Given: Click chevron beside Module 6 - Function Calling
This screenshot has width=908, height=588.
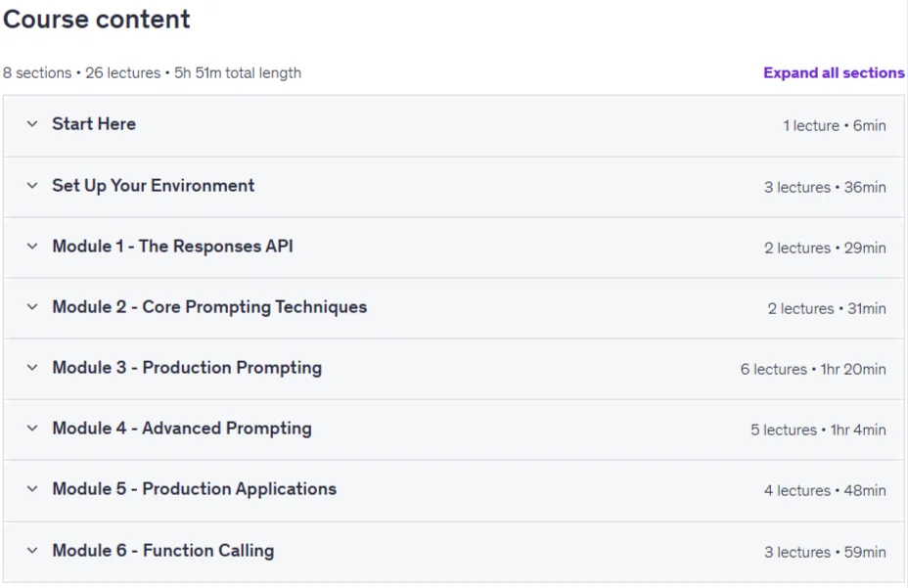Looking at the screenshot, I should 32,551.
